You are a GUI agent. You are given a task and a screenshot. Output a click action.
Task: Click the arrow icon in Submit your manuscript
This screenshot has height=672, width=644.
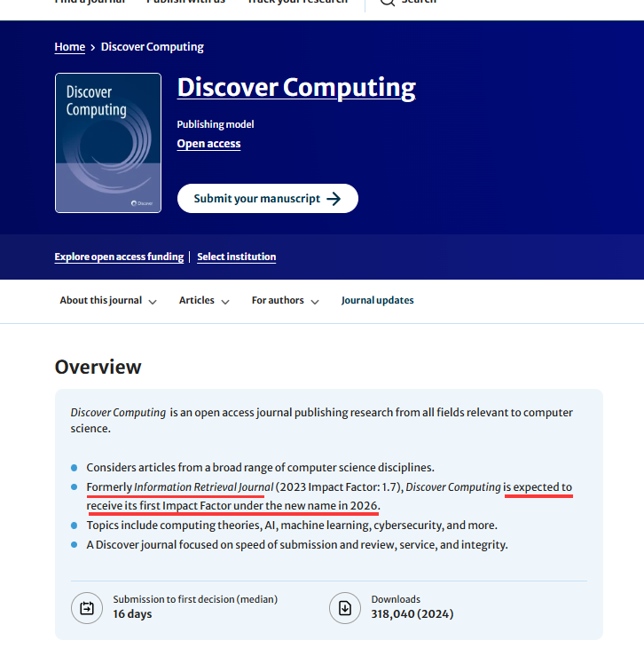[334, 199]
